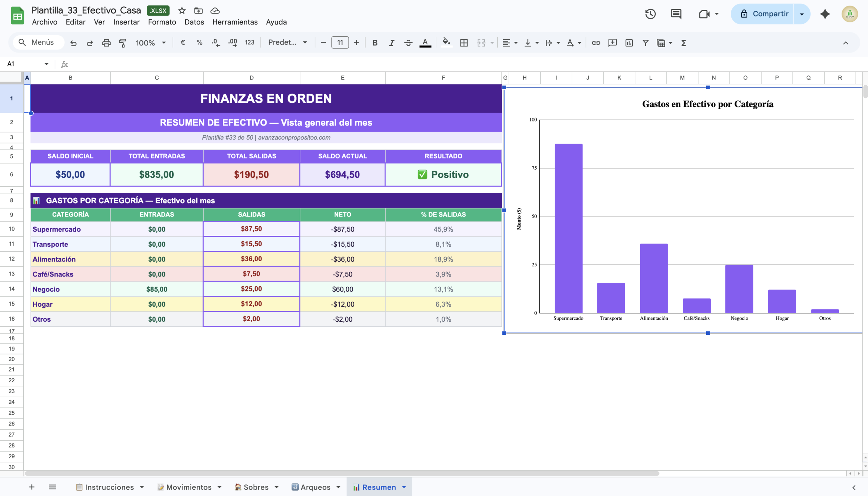The height and width of the screenshot is (496, 868).
Task: Expand the Resumen sheet tab arrow
Action: coord(404,487)
